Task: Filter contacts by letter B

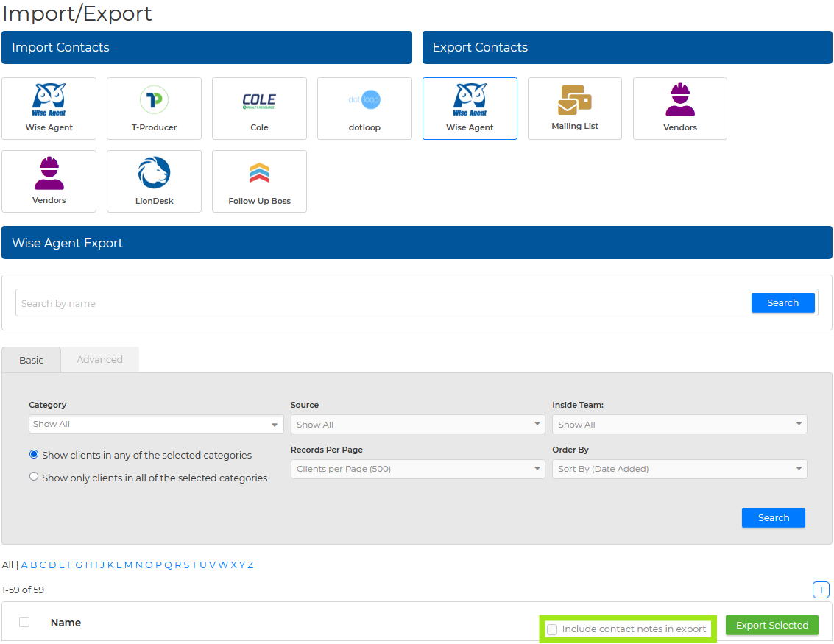Action: coord(34,565)
